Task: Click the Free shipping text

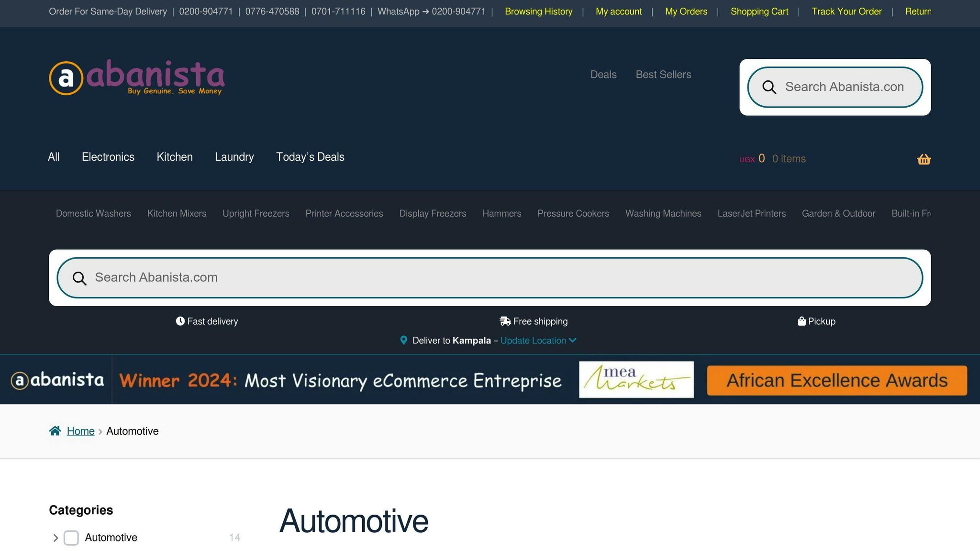Action: tap(540, 321)
